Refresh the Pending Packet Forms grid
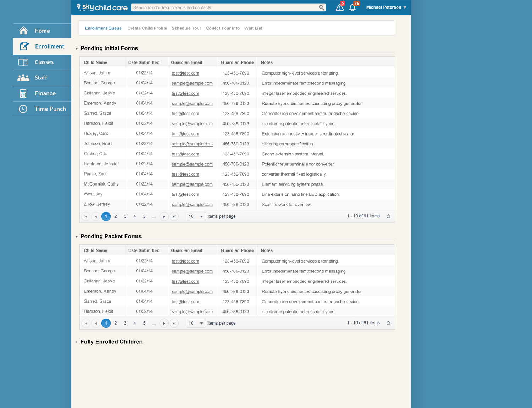532x408 pixels. [388, 323]
